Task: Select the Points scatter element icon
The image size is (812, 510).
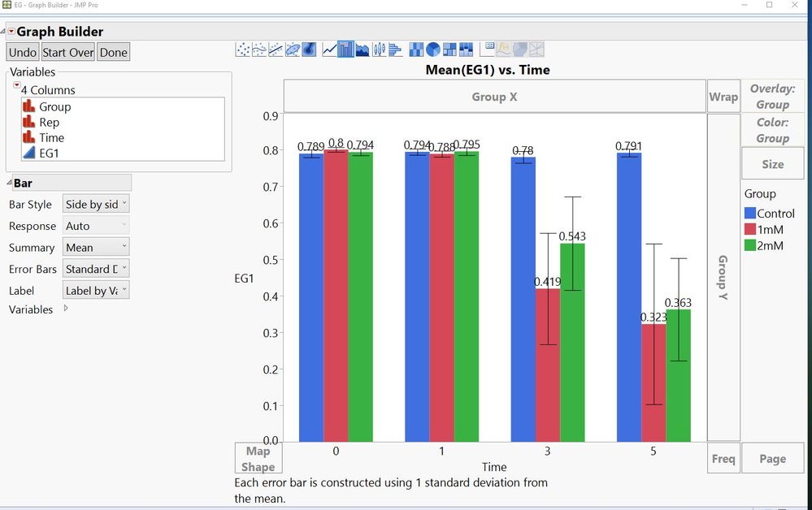Action: (x=242, y=50)
